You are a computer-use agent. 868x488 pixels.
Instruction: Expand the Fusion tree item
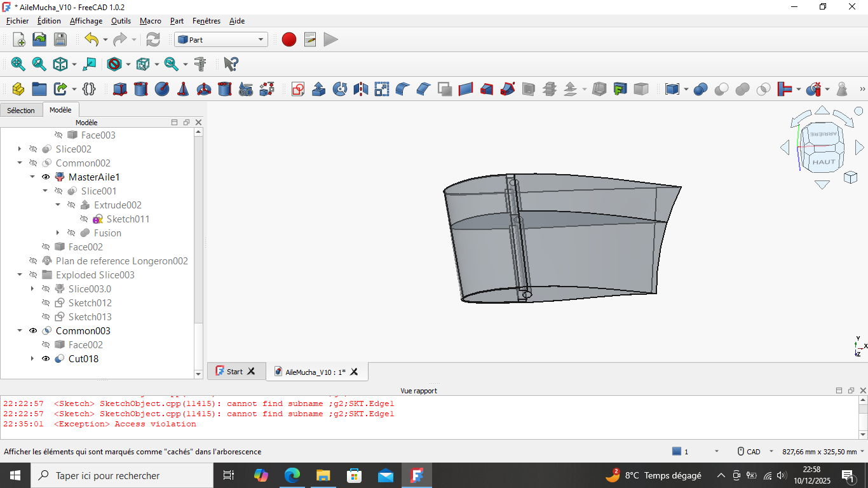pyautogui.click(x=58, y=233)
